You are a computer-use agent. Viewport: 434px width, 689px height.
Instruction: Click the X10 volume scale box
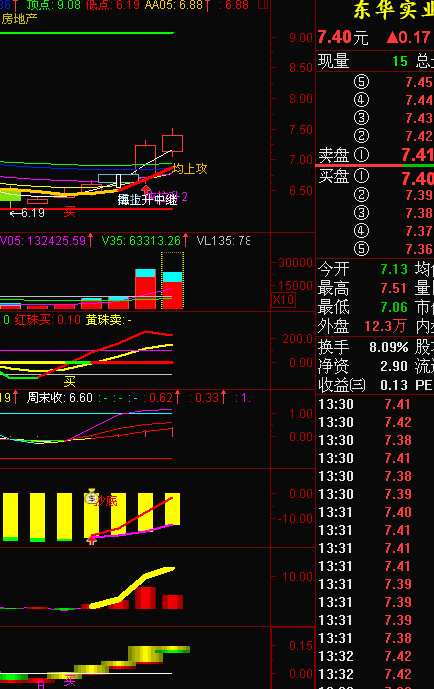[284, 300]
